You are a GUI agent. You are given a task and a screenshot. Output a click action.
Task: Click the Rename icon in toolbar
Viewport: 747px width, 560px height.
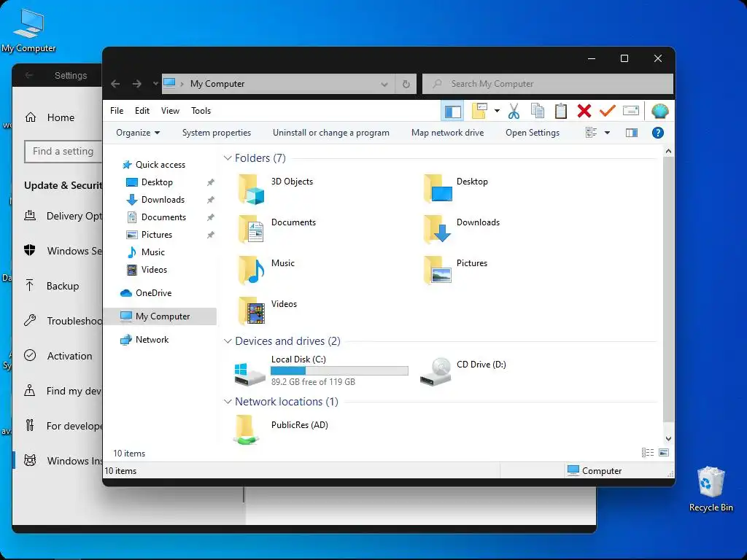click(631, 111)
